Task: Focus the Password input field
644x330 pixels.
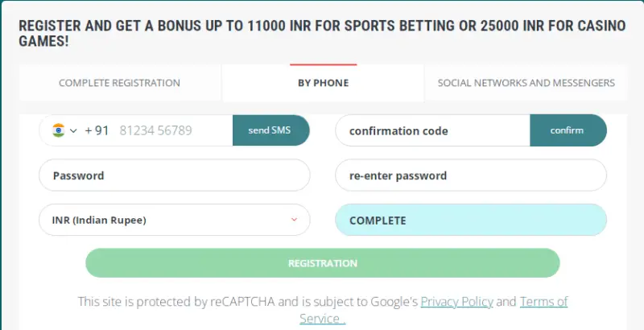Action: [174, 175]
